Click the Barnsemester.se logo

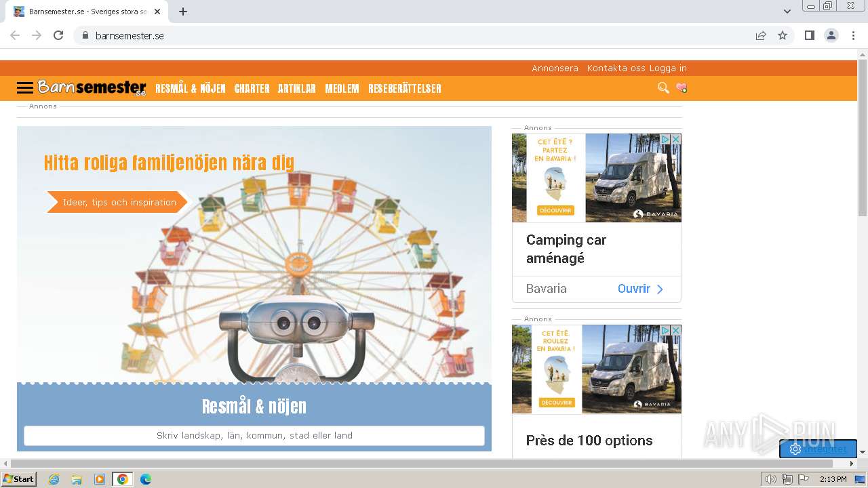[92, 87]
